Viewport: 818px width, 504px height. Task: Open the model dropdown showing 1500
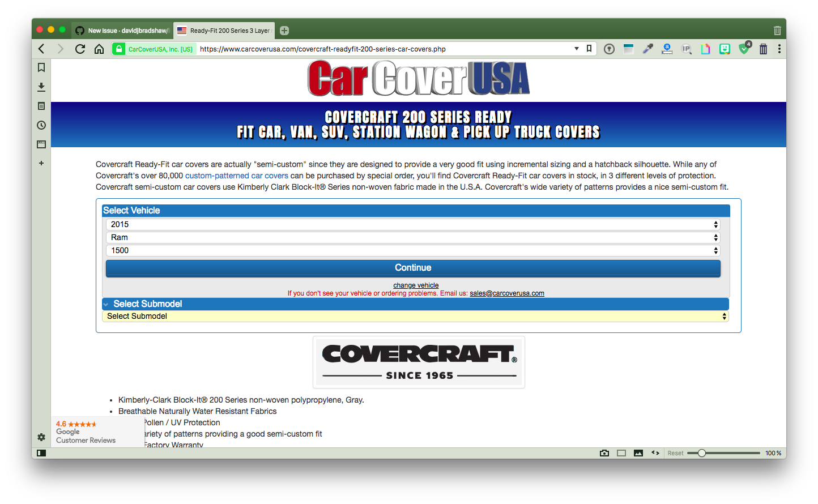(413, 250)
